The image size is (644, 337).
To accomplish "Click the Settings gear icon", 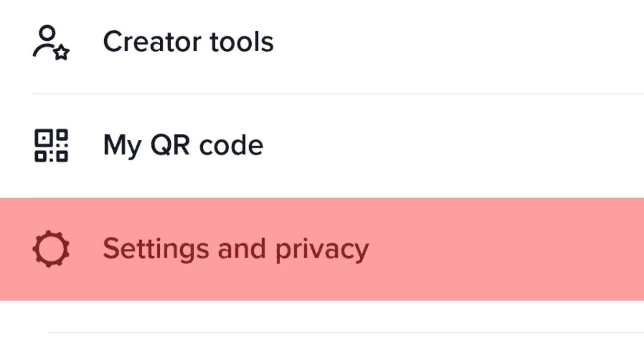I will (51, 248).
